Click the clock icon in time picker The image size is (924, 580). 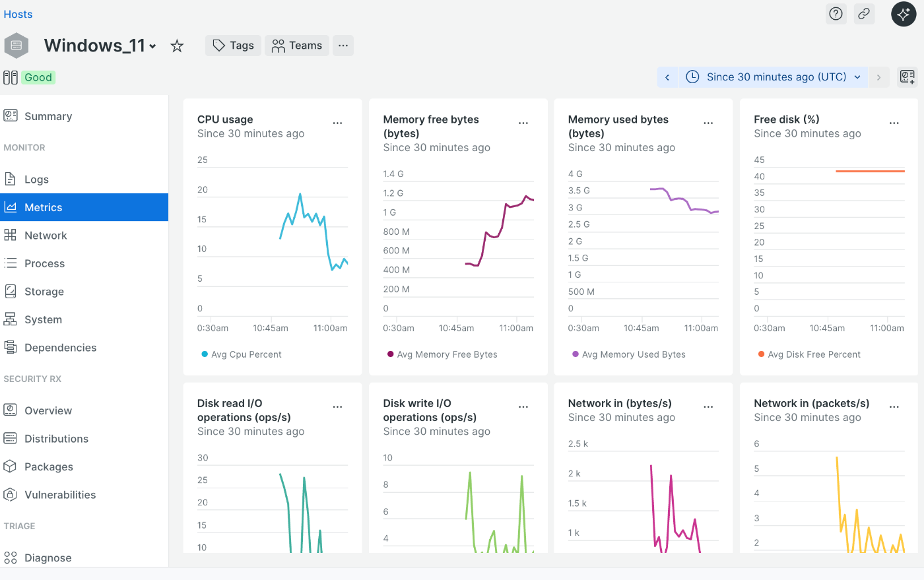(x=692, y=77)
